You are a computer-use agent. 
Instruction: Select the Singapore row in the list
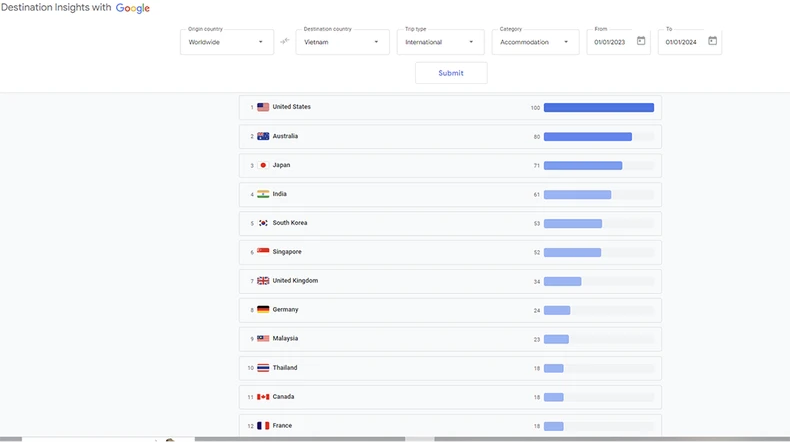(450, 252)
